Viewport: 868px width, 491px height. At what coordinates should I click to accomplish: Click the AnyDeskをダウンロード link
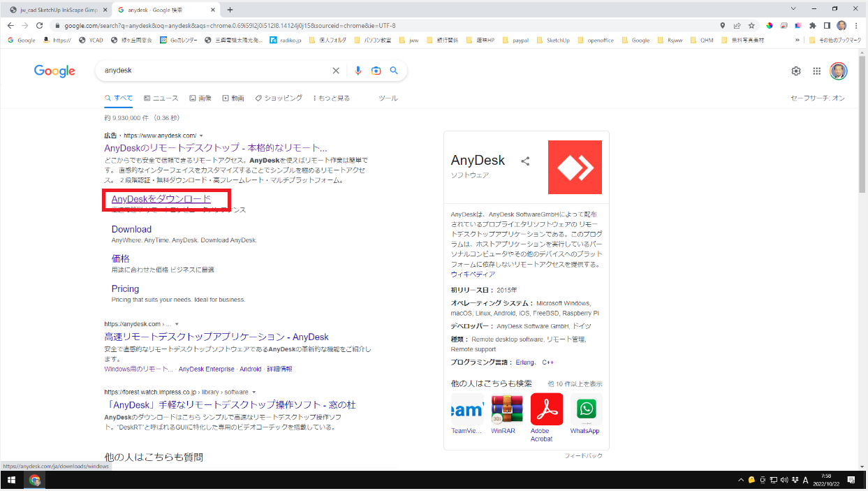click(161, 200)
